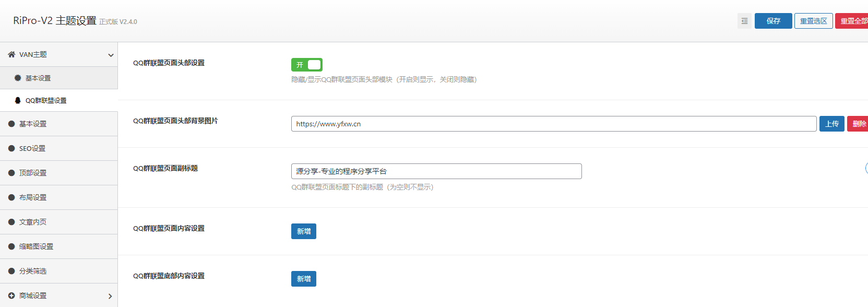The image size is (868, 307).
Task: Go to 布局设置 in sidebar
Action: [x=59, y=197]
